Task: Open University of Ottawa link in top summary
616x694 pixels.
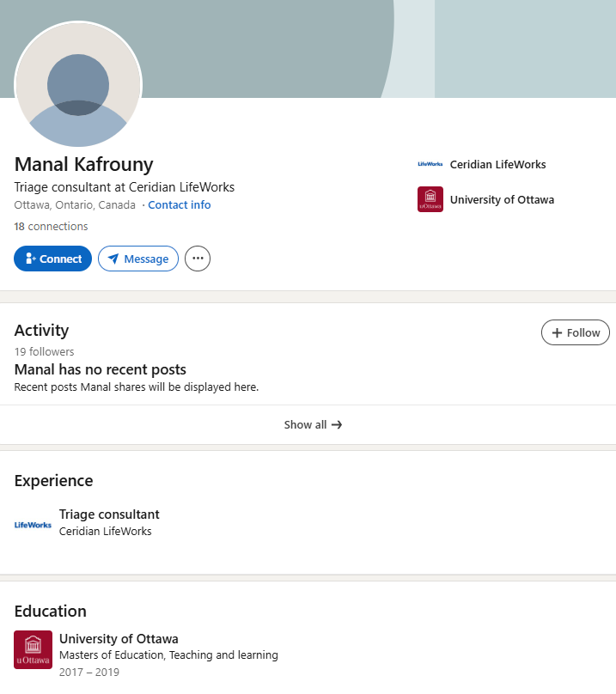Action: pos(502,199)
